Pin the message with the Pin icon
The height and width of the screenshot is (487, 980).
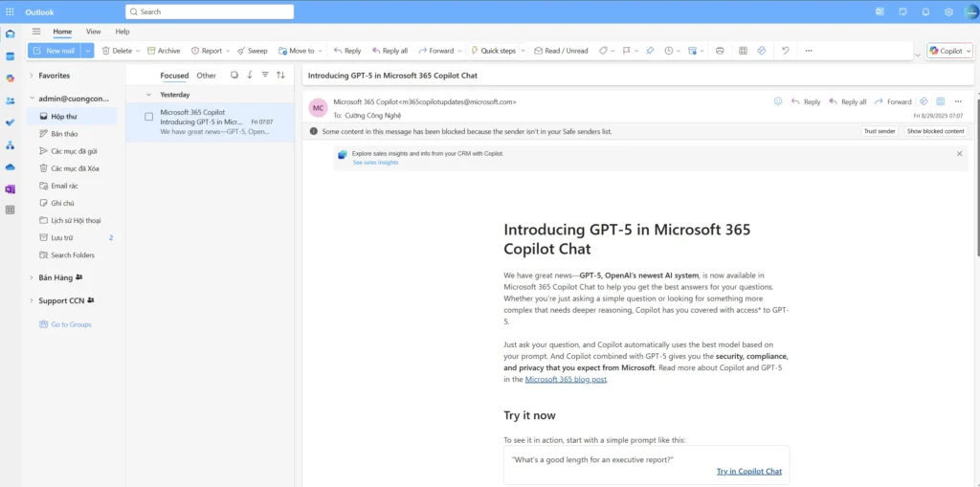click(650, 51)
